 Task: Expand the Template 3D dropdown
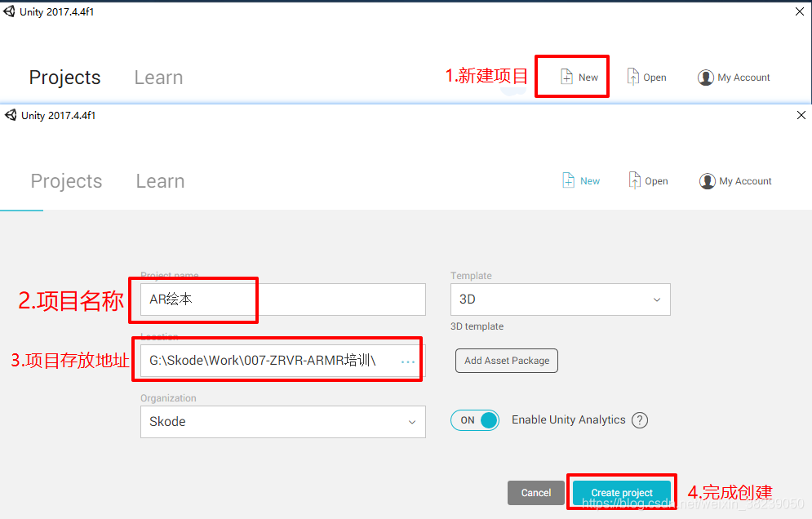point(561,299)
